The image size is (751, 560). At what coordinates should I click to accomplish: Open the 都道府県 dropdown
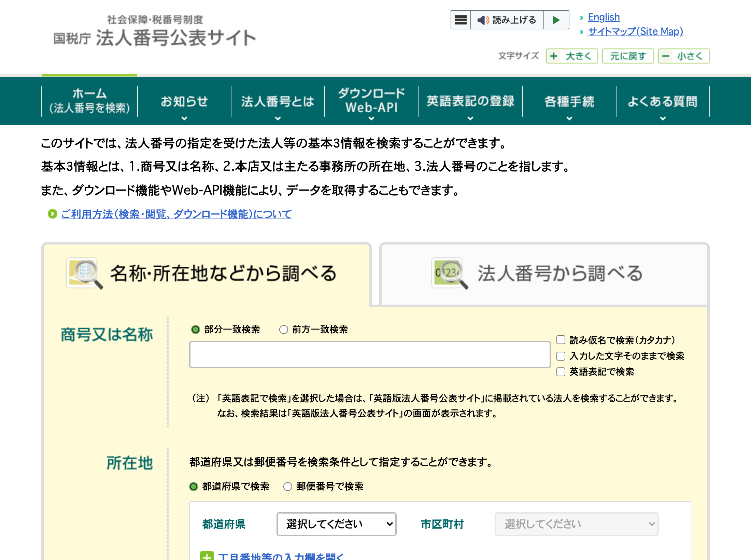[336, 524]
